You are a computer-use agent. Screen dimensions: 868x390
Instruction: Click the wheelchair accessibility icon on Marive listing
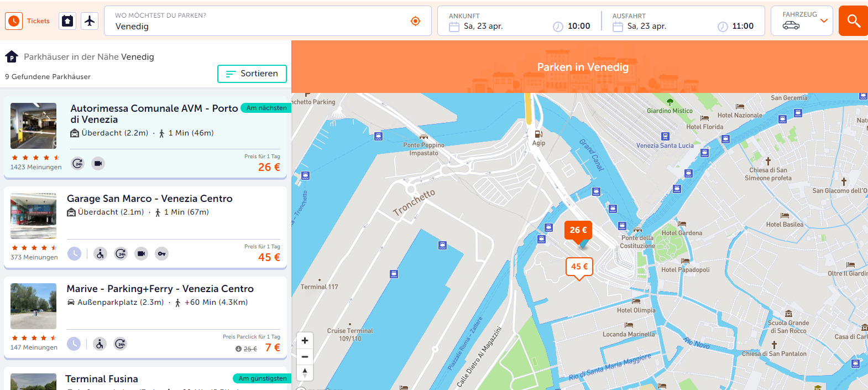(x=100, y=344)
